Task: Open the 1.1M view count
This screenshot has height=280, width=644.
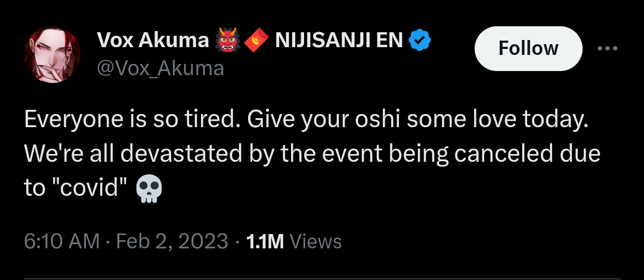Action: click(265, 241)
